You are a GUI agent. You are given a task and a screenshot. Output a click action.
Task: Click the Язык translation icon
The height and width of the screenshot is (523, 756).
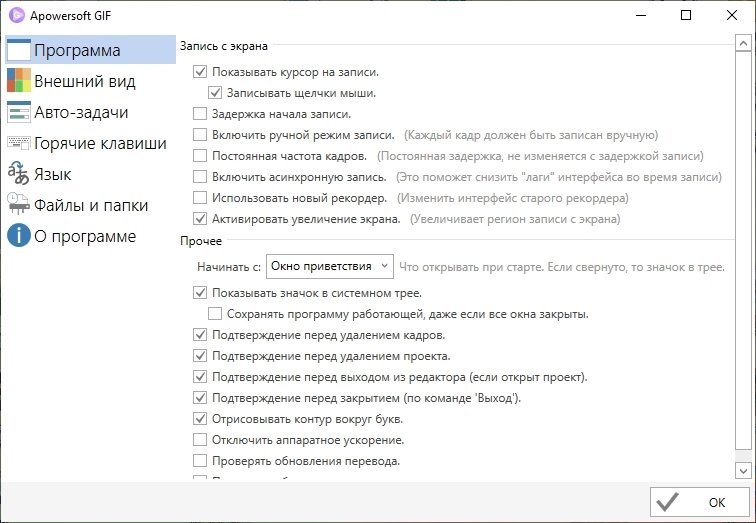[19, 174]
